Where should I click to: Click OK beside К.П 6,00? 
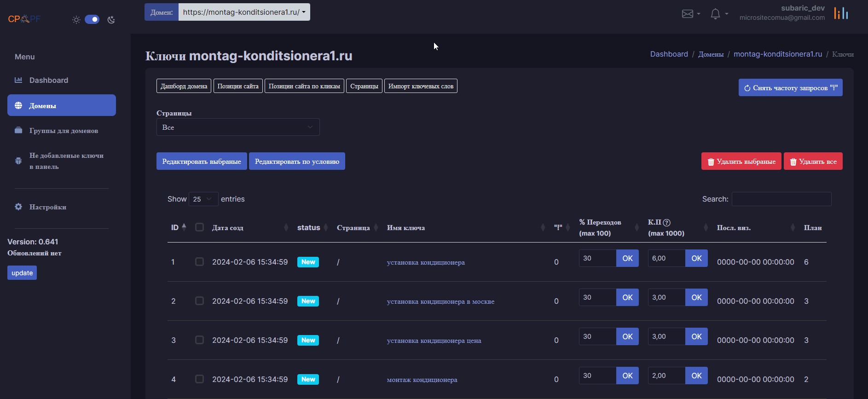point(697,258)
